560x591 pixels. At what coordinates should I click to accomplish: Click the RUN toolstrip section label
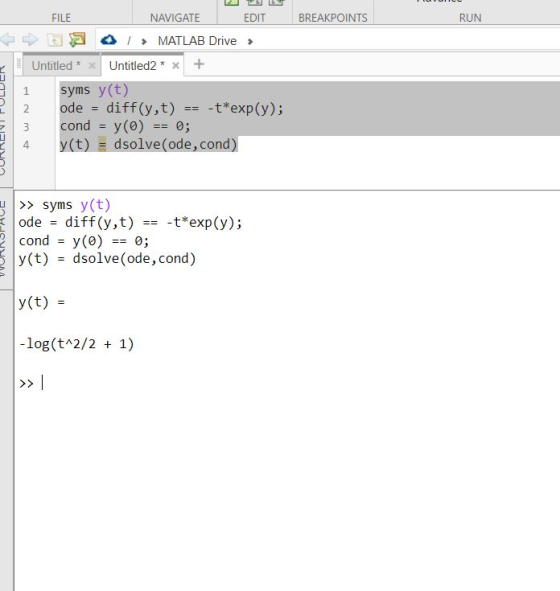(470, 18)
